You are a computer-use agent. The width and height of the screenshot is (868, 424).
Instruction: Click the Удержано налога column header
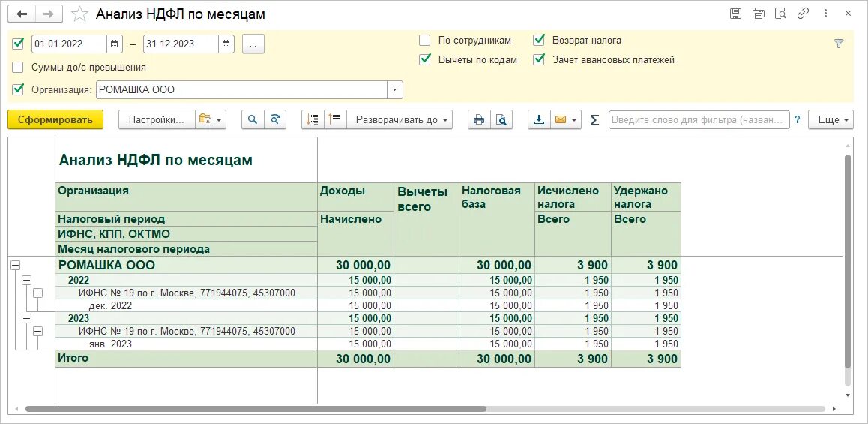click(645, 197)
